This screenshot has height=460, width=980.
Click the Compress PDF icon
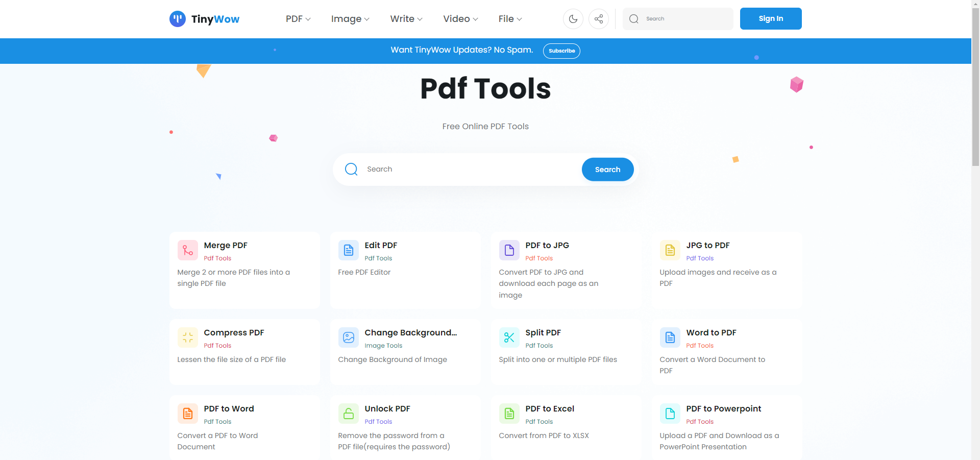click(x=187, y=337)
